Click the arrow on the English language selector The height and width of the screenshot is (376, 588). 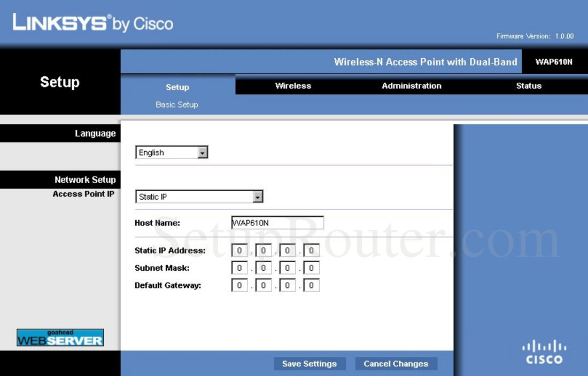click(203, 152)
